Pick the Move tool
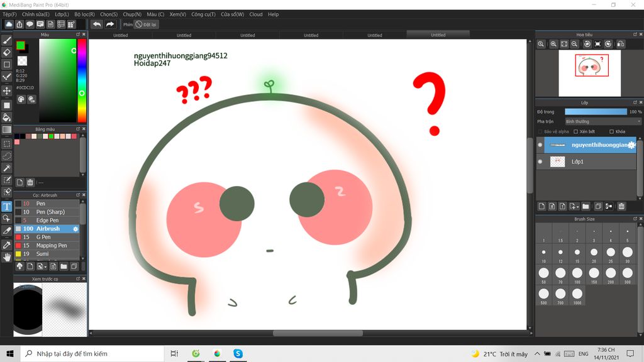 click(6, 90)
